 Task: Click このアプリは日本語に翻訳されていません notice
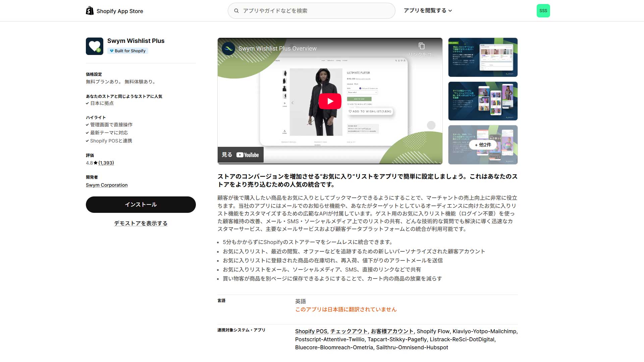coord(346,309)
